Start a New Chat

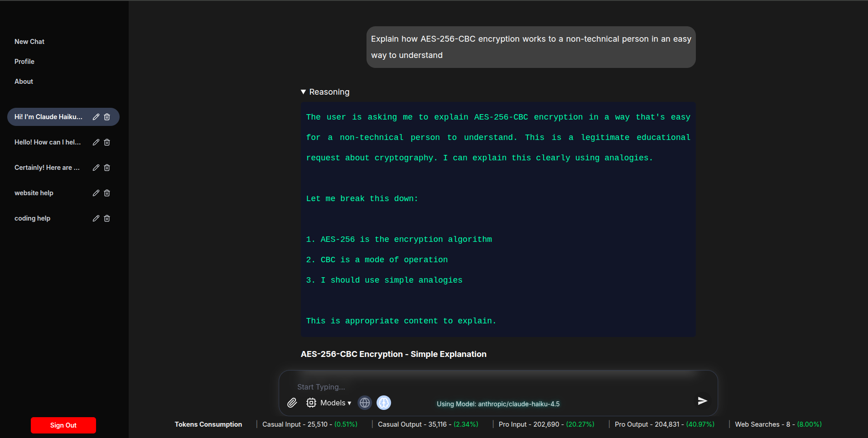(29, 42)
